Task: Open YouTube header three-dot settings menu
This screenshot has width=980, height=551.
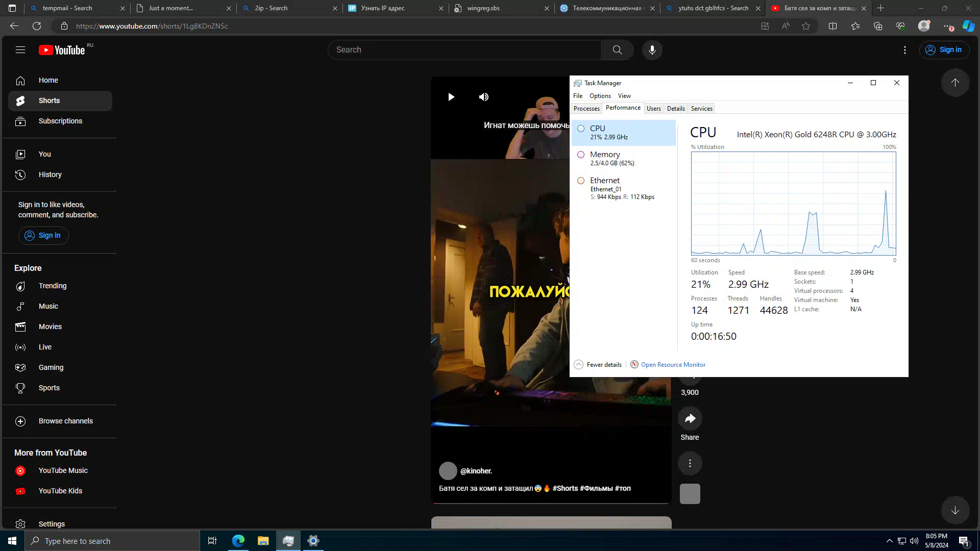Action: click(x=904, y=50)
